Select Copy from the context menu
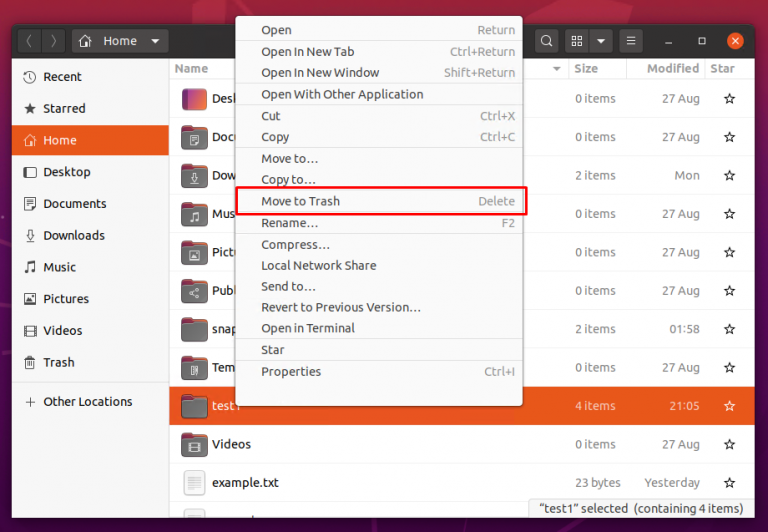The width and height of the screenshot is (768, 532). pos(379,137)
